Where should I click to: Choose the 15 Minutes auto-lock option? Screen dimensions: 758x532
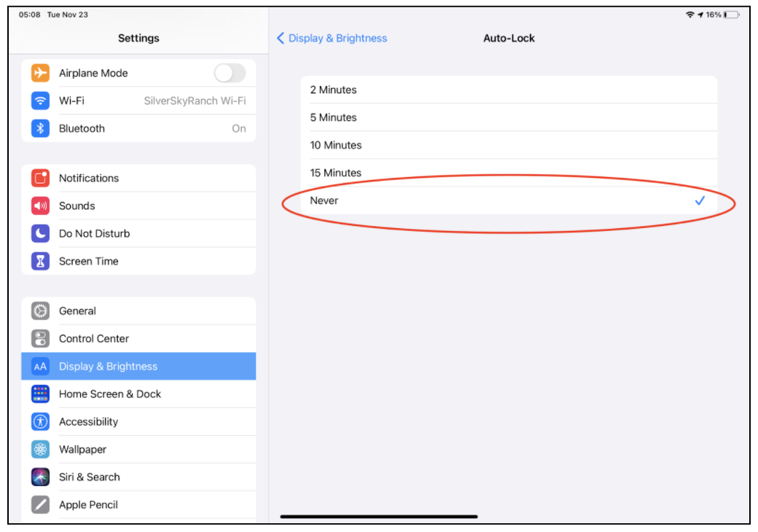(509, 173)
